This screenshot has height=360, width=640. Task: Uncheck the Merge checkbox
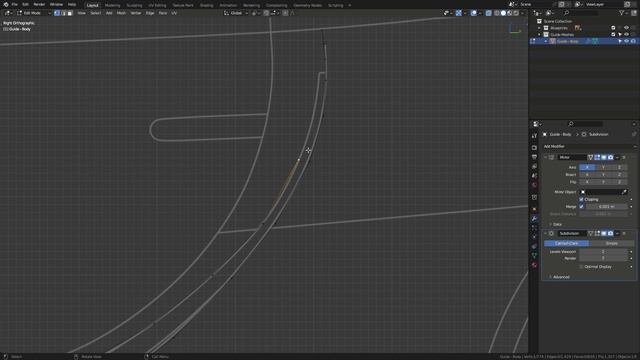coord(581,207)
